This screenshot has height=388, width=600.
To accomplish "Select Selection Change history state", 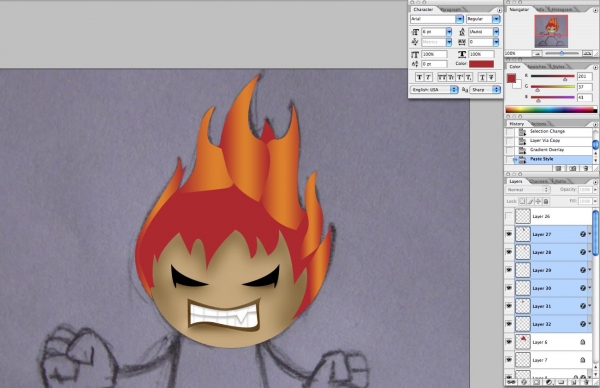I will pos(549,131).
